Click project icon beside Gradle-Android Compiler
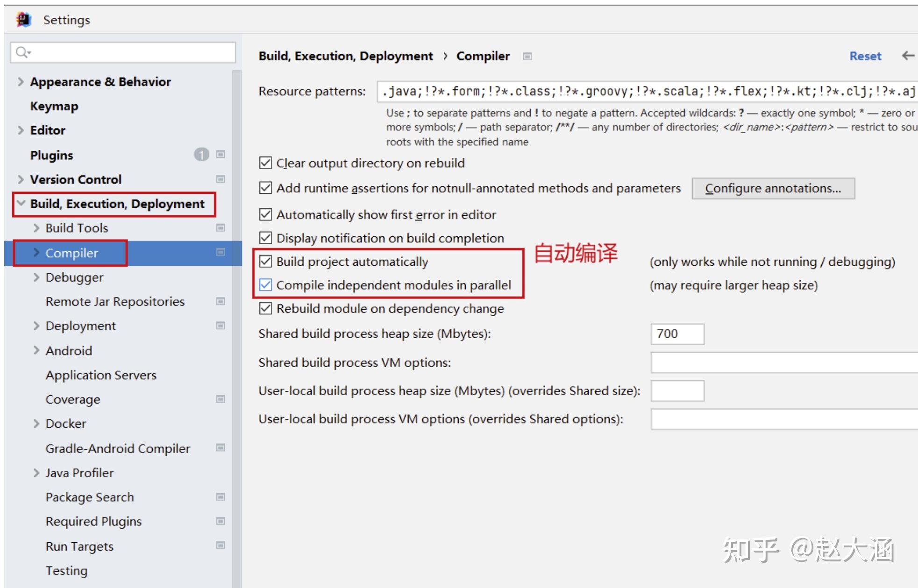This screenshot has width=918, height=588. (x=221, y=448)
